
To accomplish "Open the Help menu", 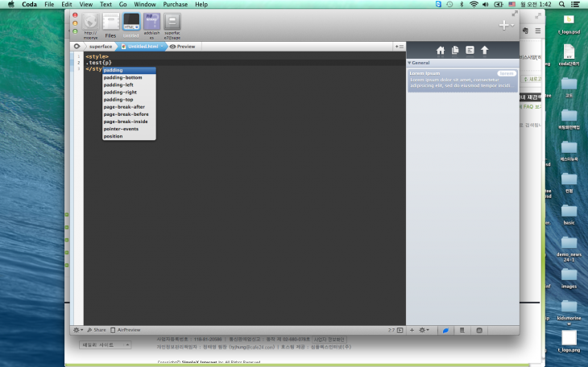I will 201,4.
